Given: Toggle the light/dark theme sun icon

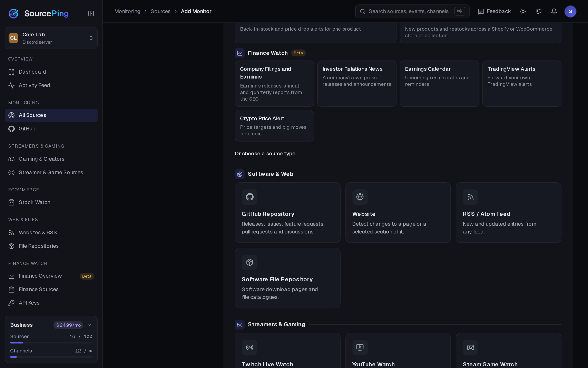Looking at the screenshot, I should pyautogui.click(x=523, y=11).
